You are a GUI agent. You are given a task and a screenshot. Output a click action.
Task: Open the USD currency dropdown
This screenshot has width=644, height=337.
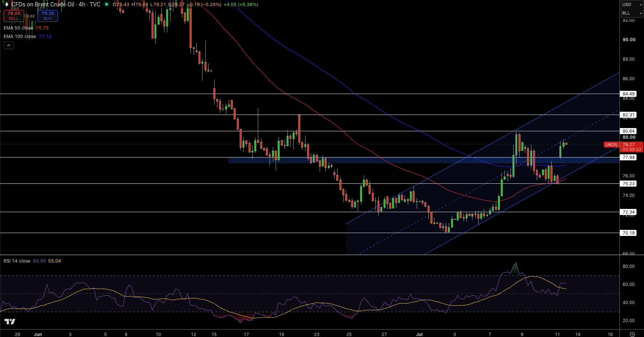632,4
